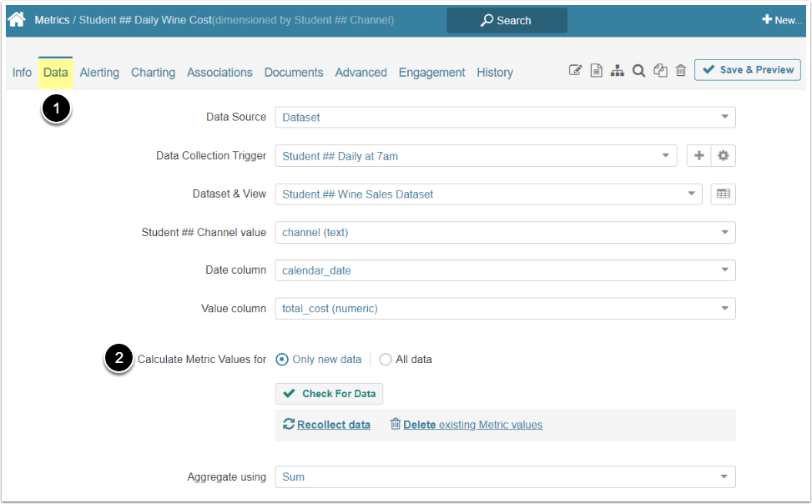The width and height of the screenshot is (812, 504).
Task: Add a new data collection trigger
Action: (x=699, y=155)
